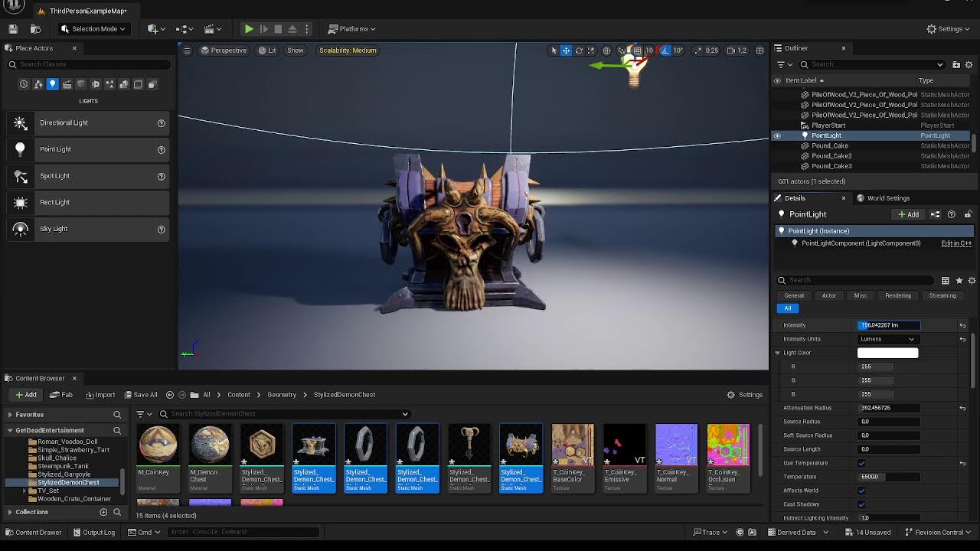
Task: Toggle the Details lock padlock icon
Action: pyautogui.click(x=968, y=214)
